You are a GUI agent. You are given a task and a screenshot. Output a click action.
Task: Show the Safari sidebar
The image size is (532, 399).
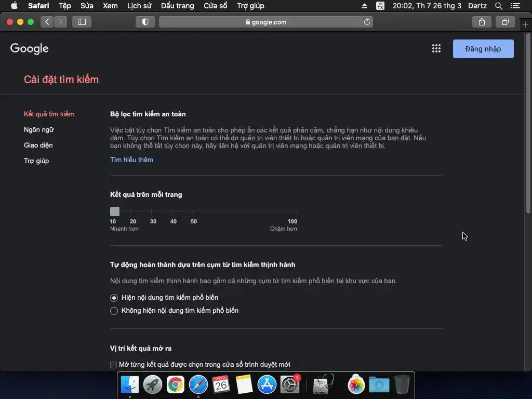82,22
